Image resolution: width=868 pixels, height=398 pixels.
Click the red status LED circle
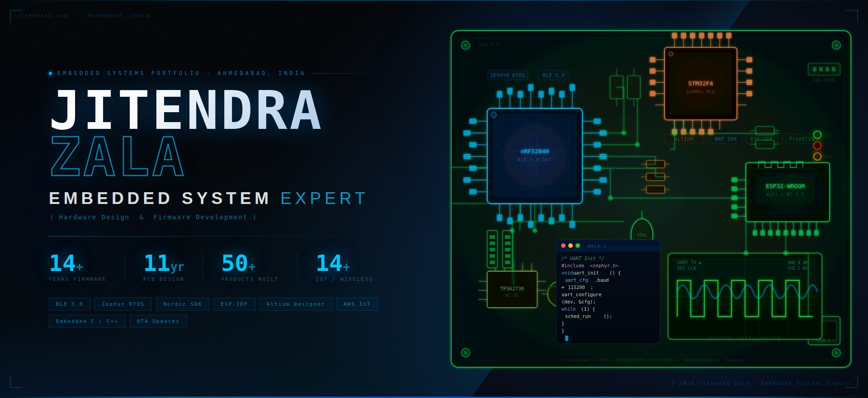817,146
